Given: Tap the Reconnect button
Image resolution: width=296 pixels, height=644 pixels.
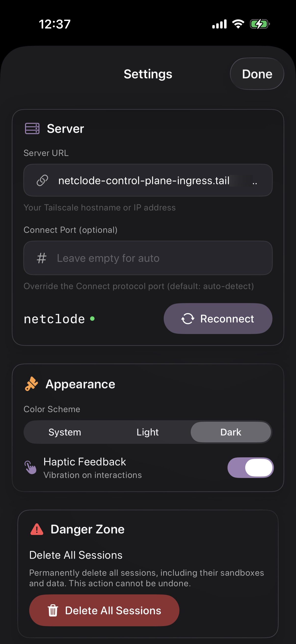Looking at the screenshot, I should [218, 319].
